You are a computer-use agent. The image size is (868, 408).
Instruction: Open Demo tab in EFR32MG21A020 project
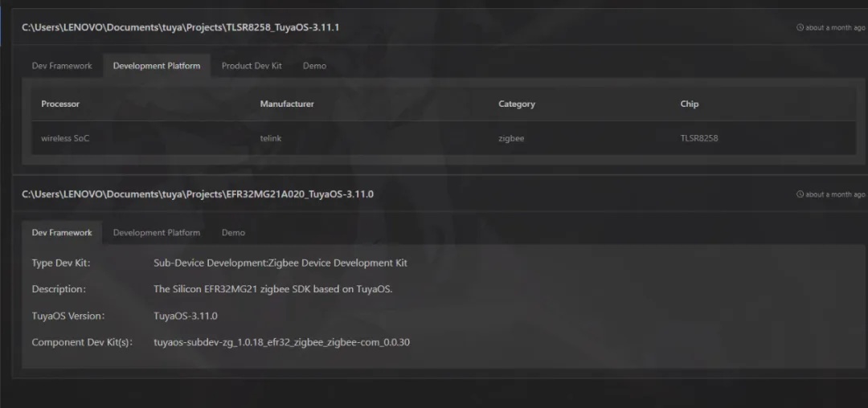coord(234,233)
